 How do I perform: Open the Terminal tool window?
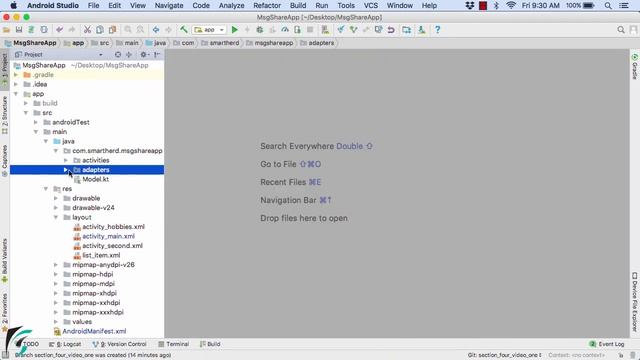173,344
